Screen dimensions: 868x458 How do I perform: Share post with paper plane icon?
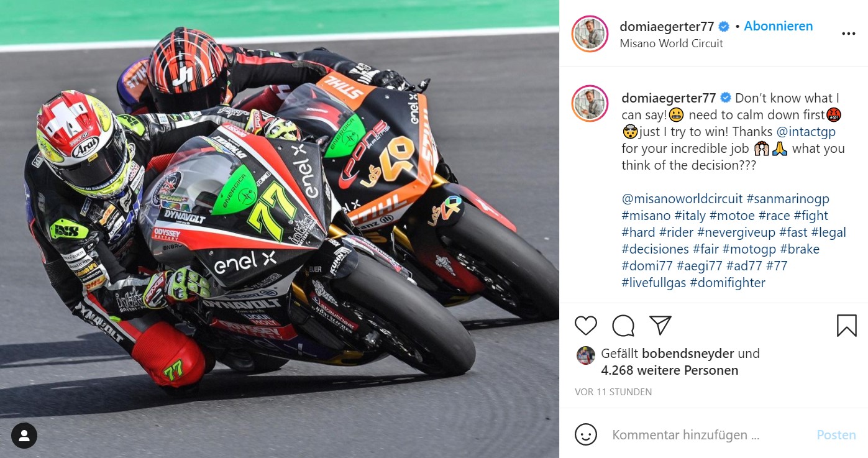tap(660, 326)
